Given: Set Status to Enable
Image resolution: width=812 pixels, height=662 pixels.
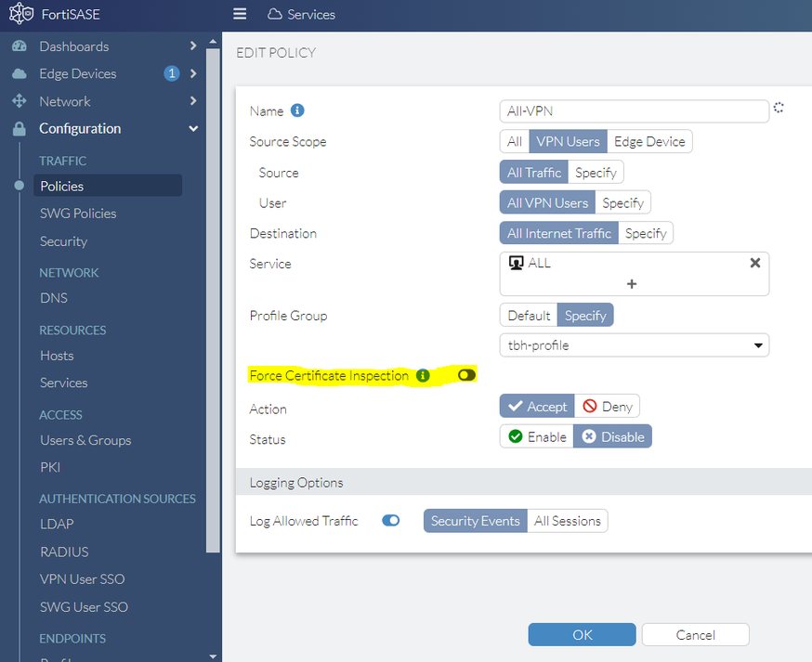Looking at the screenshot, I should [537, 437].
